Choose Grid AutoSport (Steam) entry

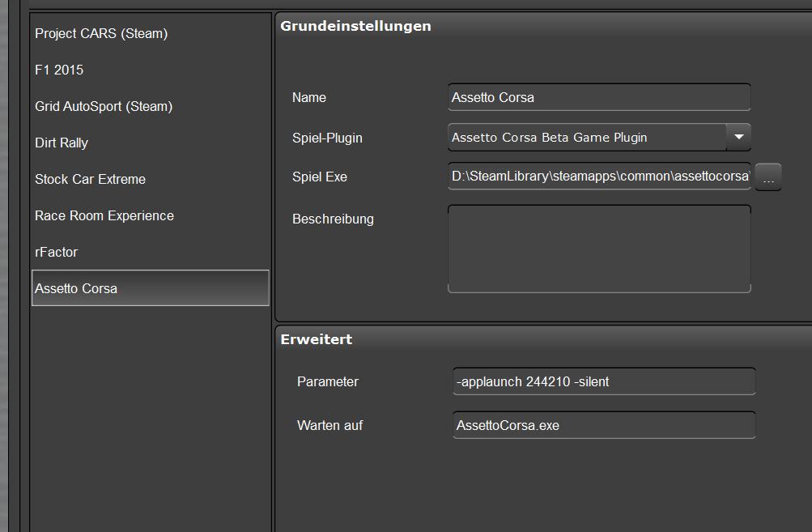tap(151, 106)
